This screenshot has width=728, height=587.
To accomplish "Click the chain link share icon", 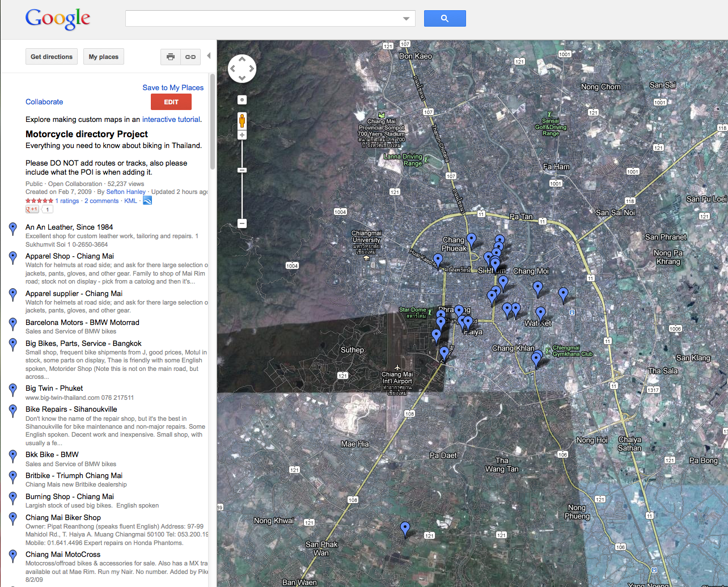I will pos(191,57).
